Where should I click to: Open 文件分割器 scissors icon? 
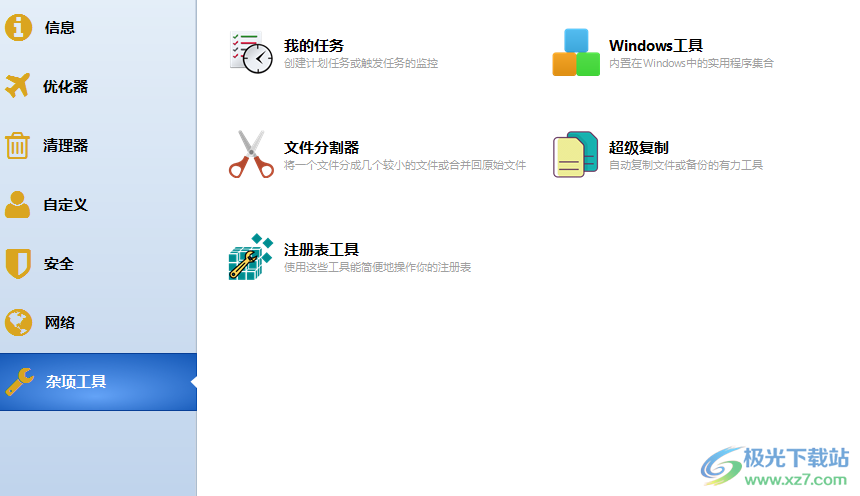pyautogui.click(x=251, y=154)
